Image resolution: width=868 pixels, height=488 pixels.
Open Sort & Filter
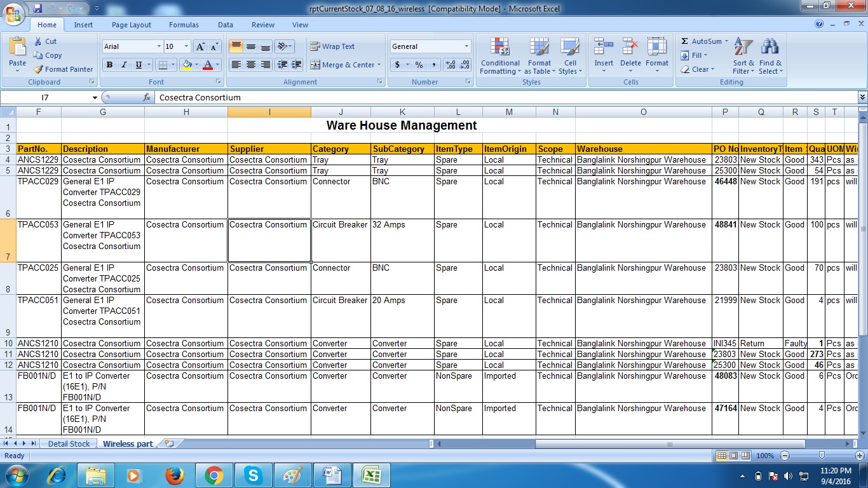(x=743, y=56)
